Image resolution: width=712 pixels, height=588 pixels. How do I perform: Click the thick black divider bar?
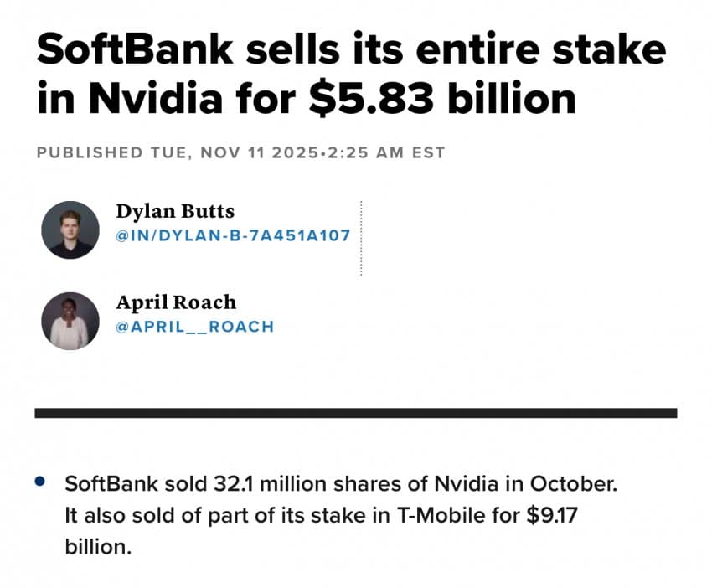[355, 413]
